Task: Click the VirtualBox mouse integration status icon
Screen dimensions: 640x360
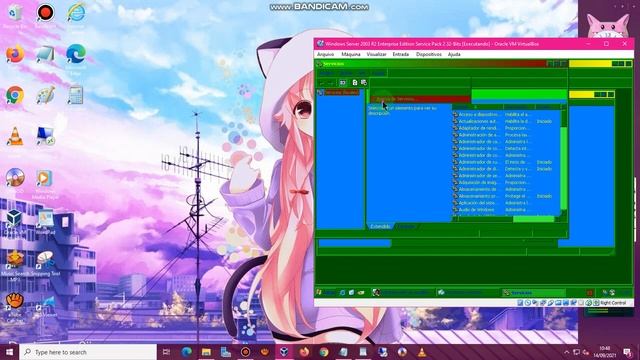Action: click(x=589, y=303)
